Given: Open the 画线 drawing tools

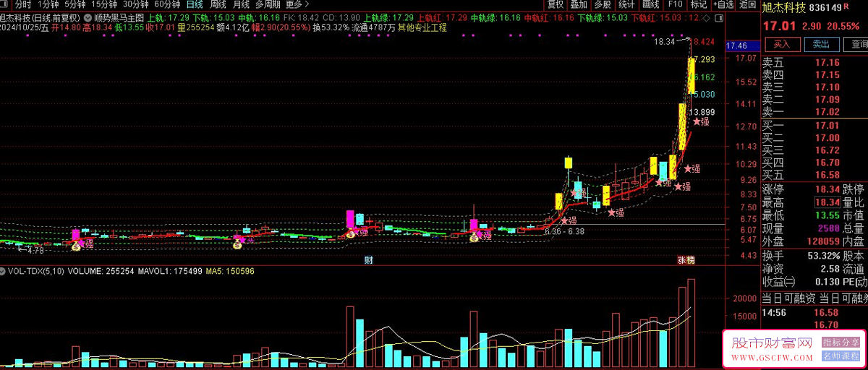Looking at the screenshot, I should click(x=651, y=4).
